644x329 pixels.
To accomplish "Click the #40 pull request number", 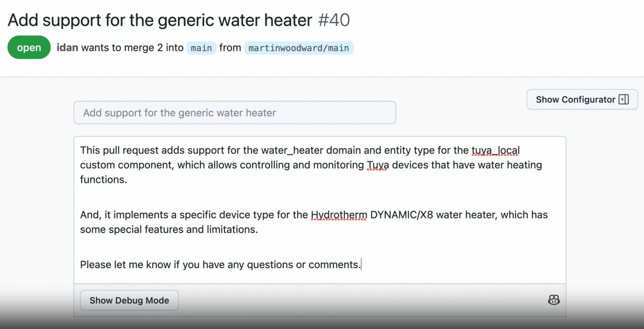I will pyautogui.click(x=334, y=20).
